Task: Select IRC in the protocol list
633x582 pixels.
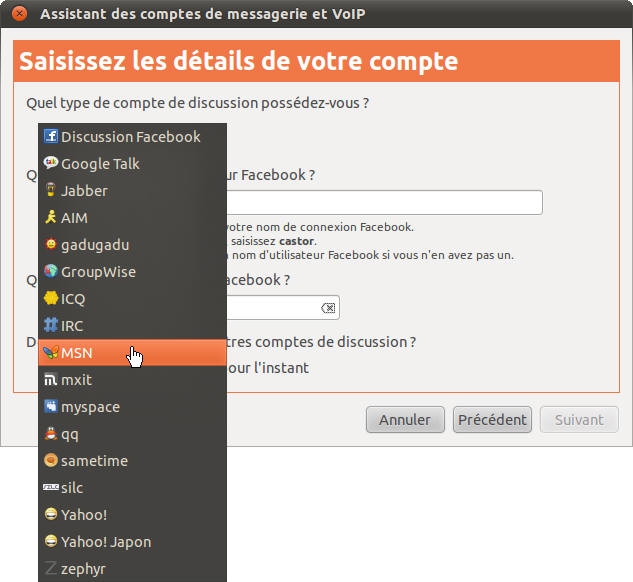Action: 132,326
